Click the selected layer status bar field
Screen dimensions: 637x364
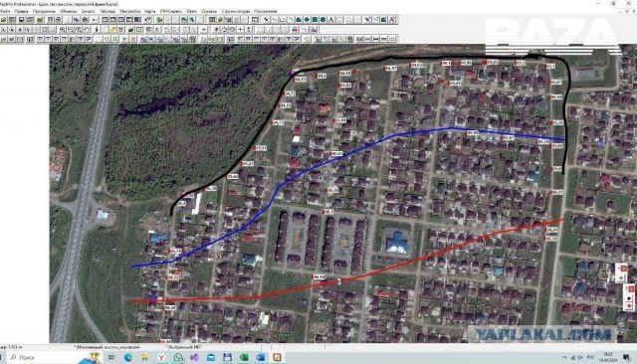185,347
